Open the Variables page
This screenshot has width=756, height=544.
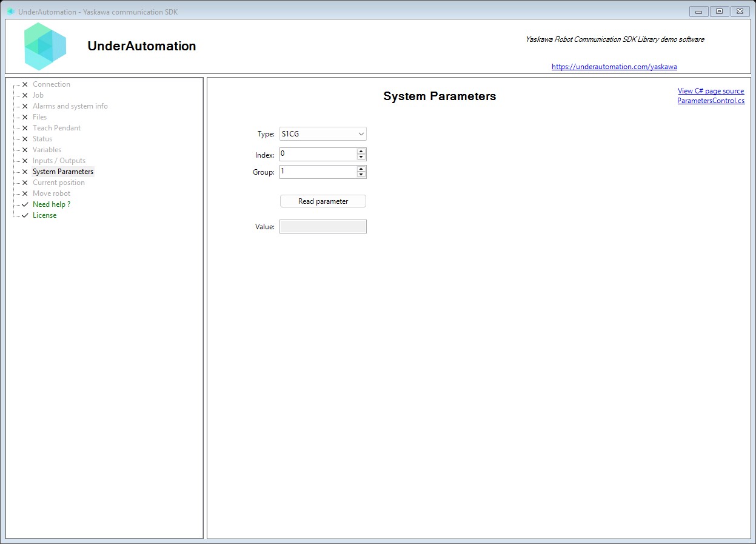click(x=47, y=150)
